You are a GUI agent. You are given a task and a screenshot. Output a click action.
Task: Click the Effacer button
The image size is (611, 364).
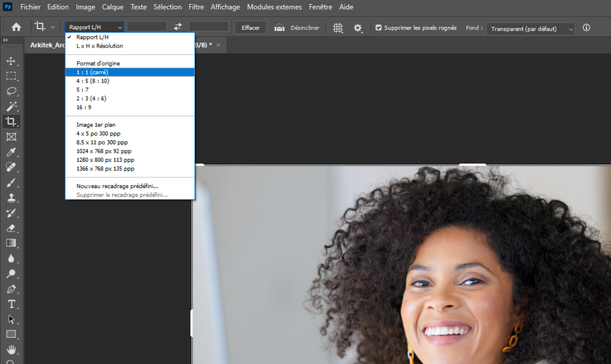click(251, 27)
